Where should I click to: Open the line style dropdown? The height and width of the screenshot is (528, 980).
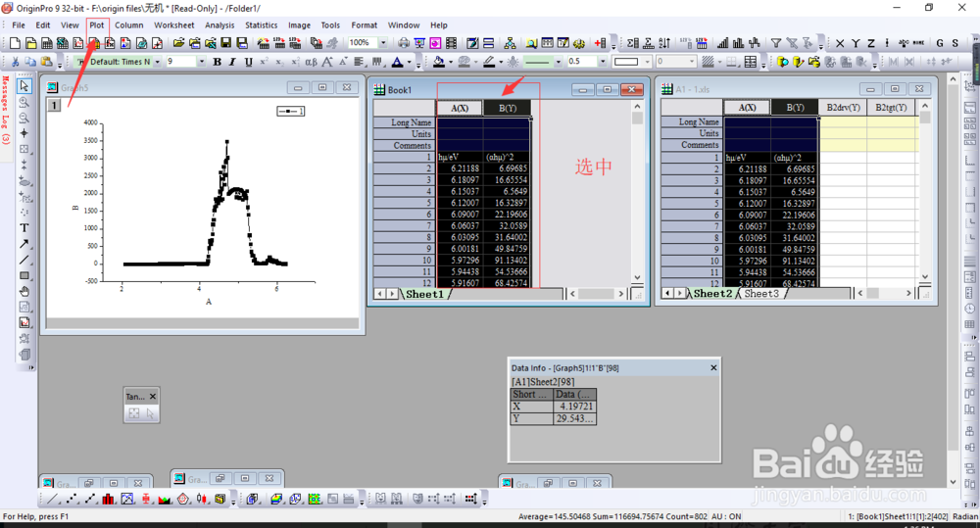pyautogui.click(x=558, y=62)
